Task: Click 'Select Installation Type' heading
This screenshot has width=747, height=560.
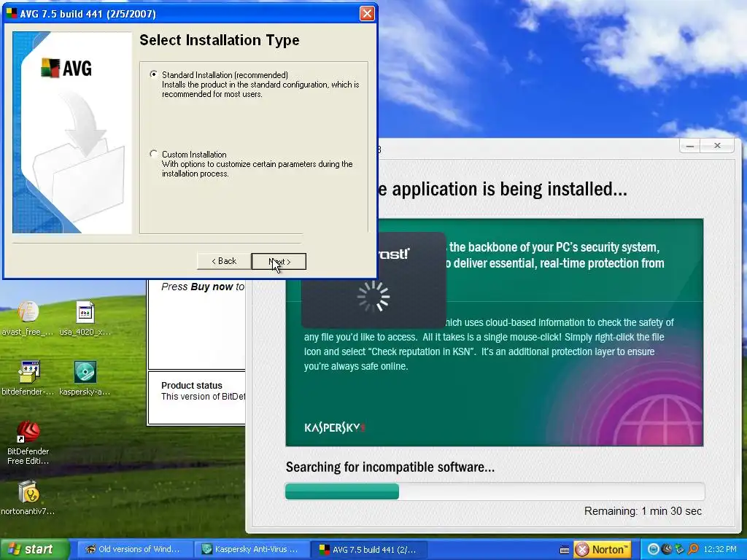Action: point(219,40)
